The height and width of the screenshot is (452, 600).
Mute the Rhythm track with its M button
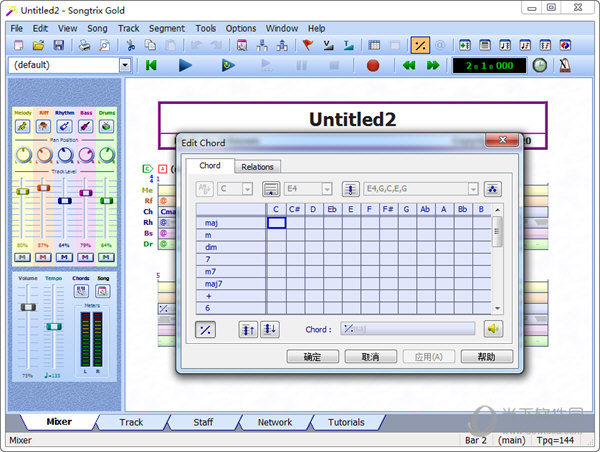[64, 257]
